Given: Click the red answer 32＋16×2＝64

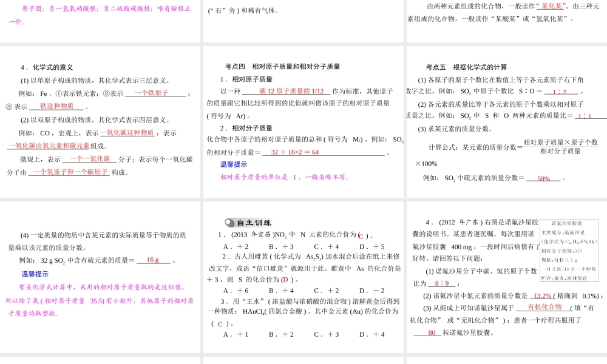Looking at the screenshot, I should pos(295,152).
